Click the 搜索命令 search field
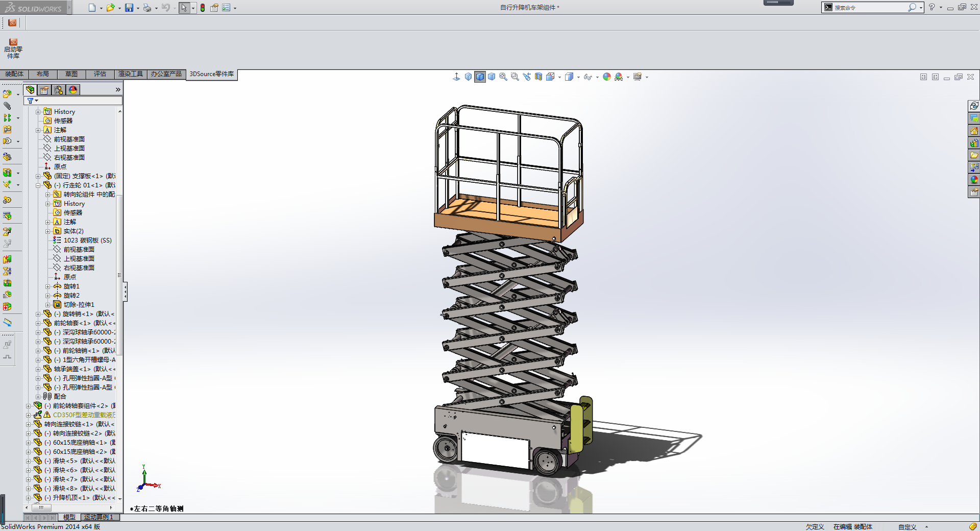980x531 pixels. 870,8
